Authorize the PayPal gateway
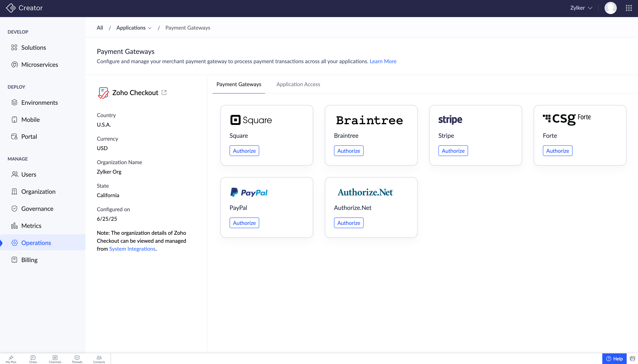The image size is (638, 364). (x=244, y=223)
